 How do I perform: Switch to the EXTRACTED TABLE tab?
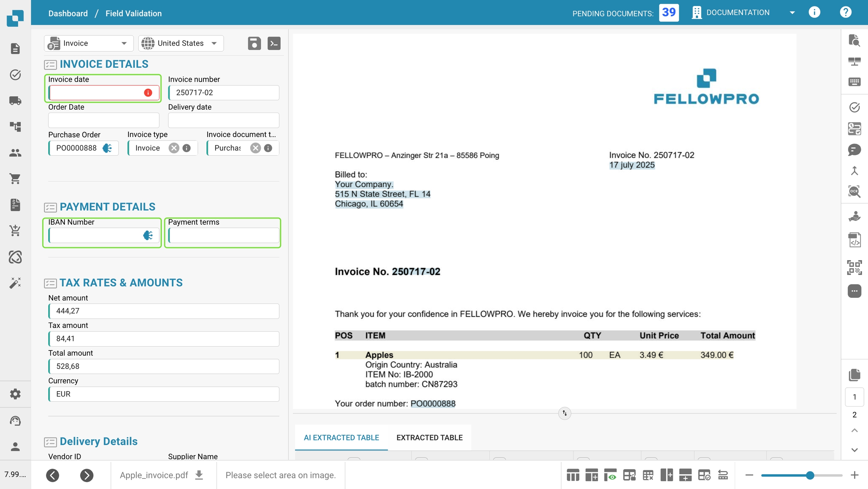[x=429, y=437]
